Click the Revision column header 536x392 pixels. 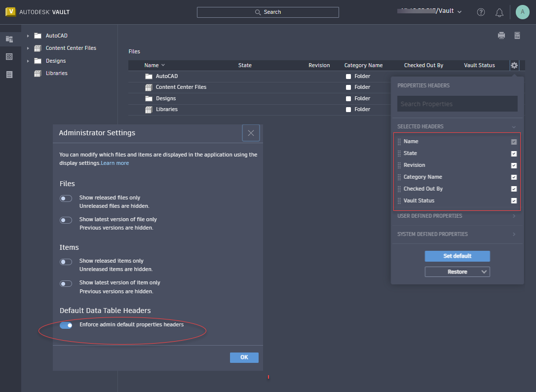coord(319,65)
